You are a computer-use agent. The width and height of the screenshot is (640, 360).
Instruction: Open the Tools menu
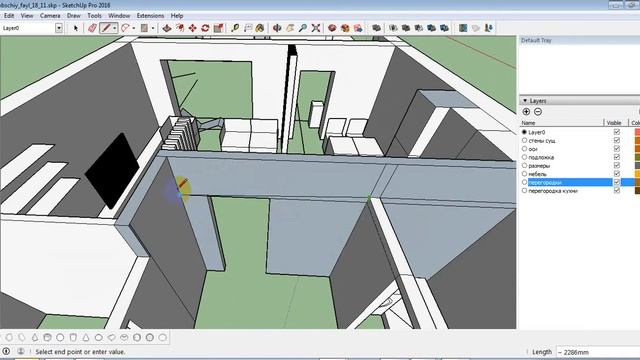[x=94, y=16]
